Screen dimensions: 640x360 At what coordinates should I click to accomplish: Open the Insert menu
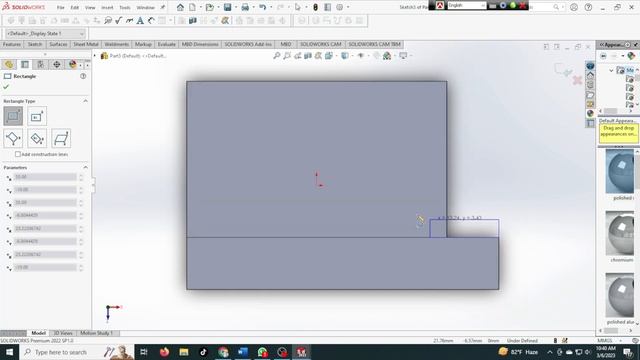click(107, 7)
